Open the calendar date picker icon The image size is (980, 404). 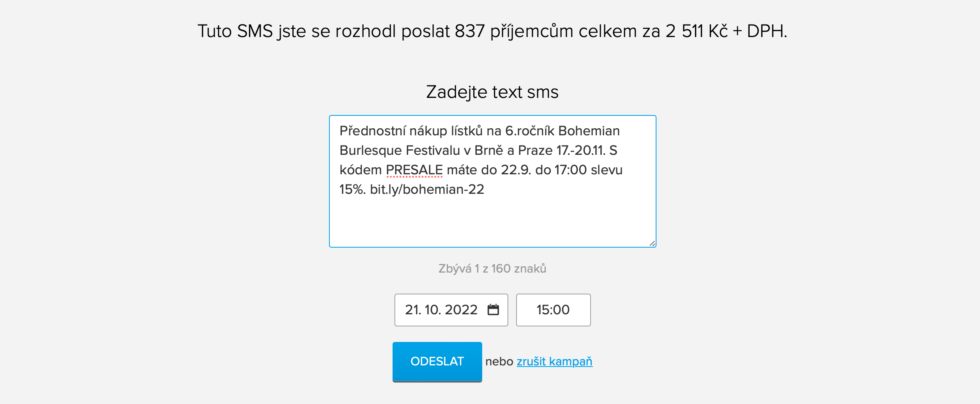click(x=493, y=310)
